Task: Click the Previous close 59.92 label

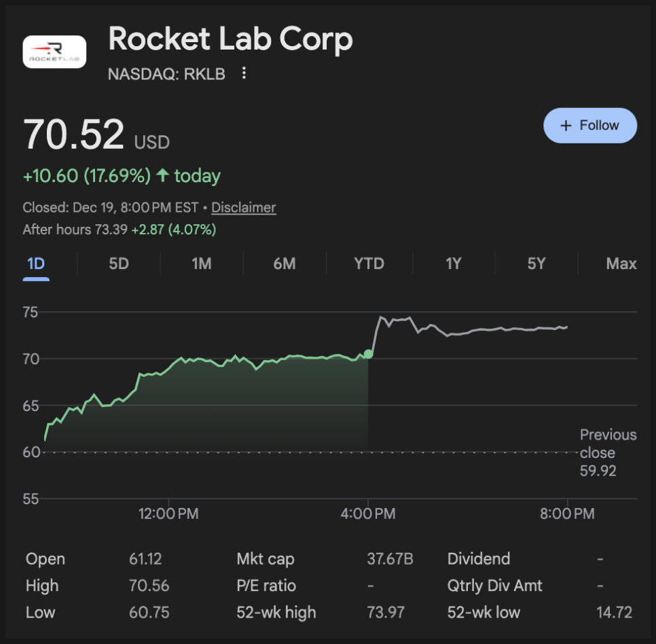Action: click(x=608, y=452)
